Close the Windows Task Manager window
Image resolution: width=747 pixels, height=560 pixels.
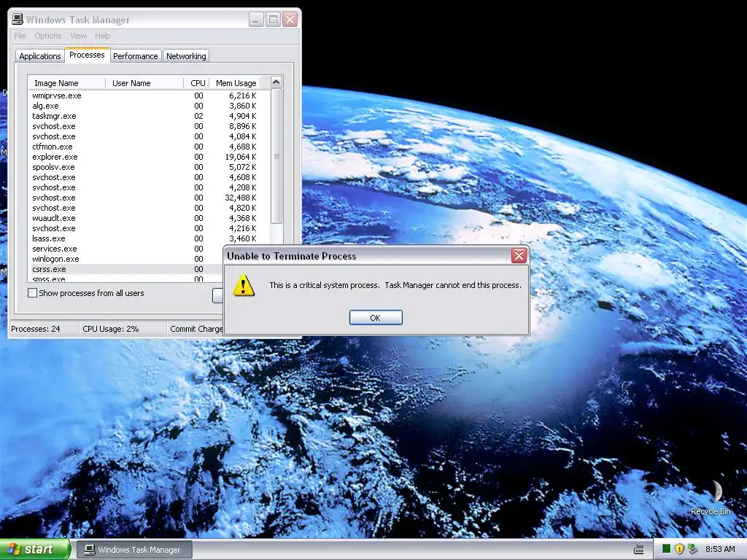tap(290, 20)
